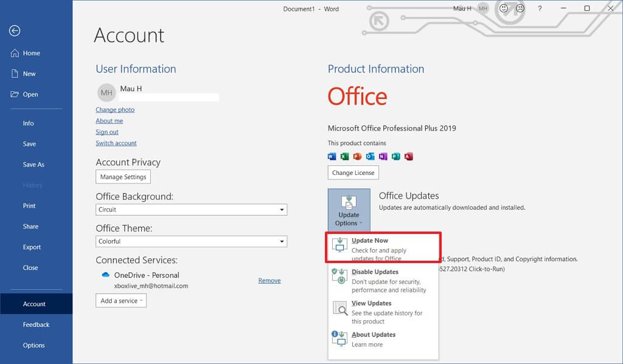
Task: Send a frown feedback face icon
Action: [x=520, y=9]
